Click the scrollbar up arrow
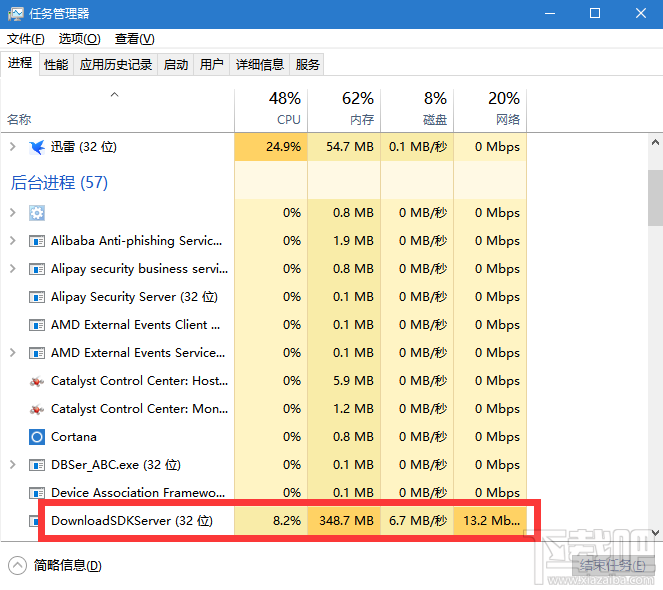Image resolution: width=663 pixels, height=590 pixels. pyautogui.click(x=655, y=143)
